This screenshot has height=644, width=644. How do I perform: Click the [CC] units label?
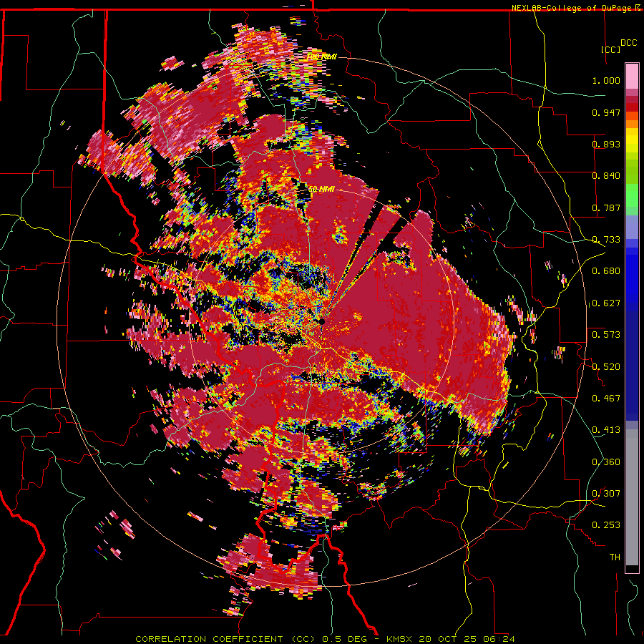click(611, 49)
